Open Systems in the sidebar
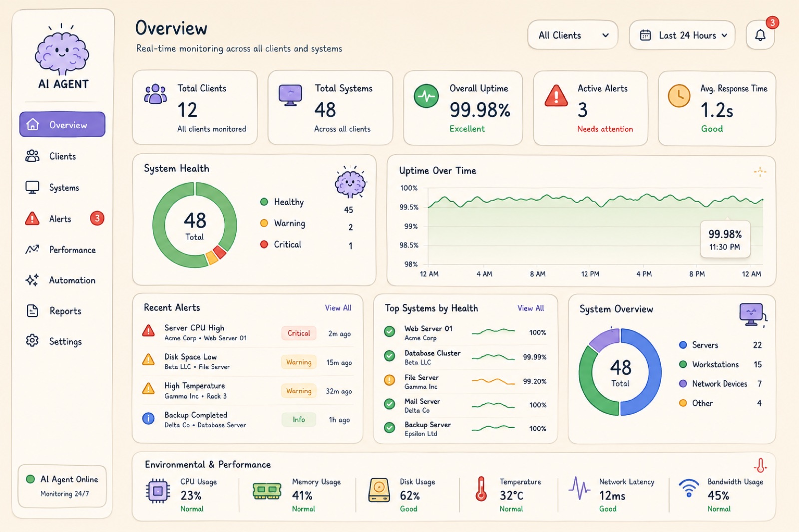This screenshot has width=799, height=532. coord(62,188)
